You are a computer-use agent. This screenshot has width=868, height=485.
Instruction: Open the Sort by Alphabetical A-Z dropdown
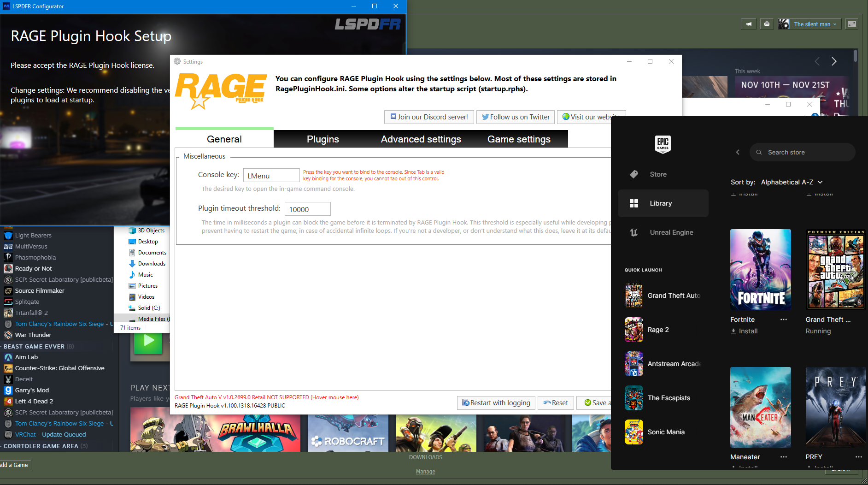792,182
